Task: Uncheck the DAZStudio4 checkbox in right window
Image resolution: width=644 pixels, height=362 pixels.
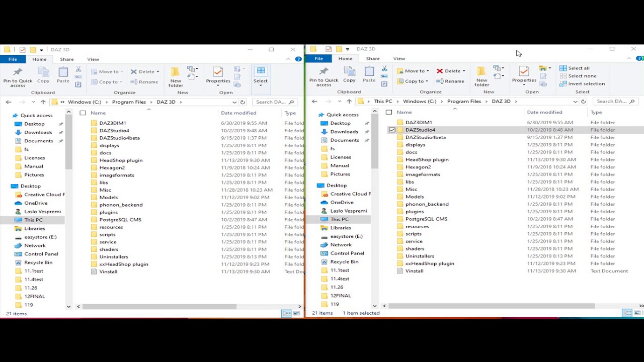Action: [392, 130]
